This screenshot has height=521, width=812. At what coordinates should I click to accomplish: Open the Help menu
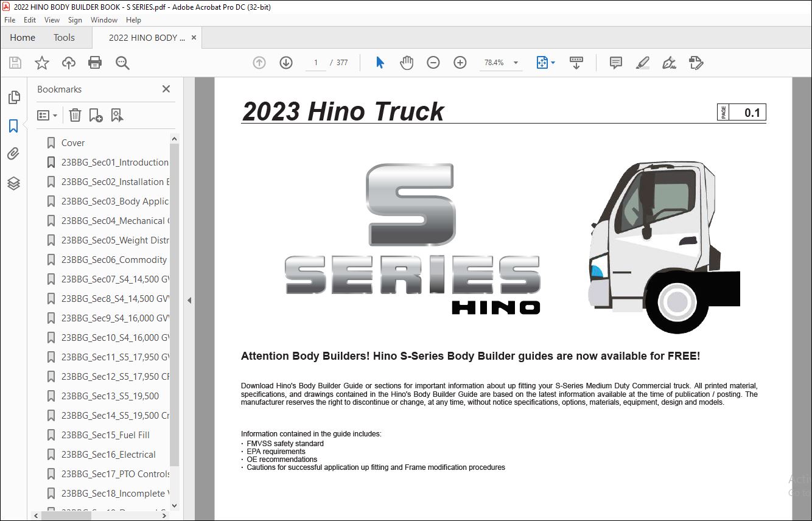133,20
